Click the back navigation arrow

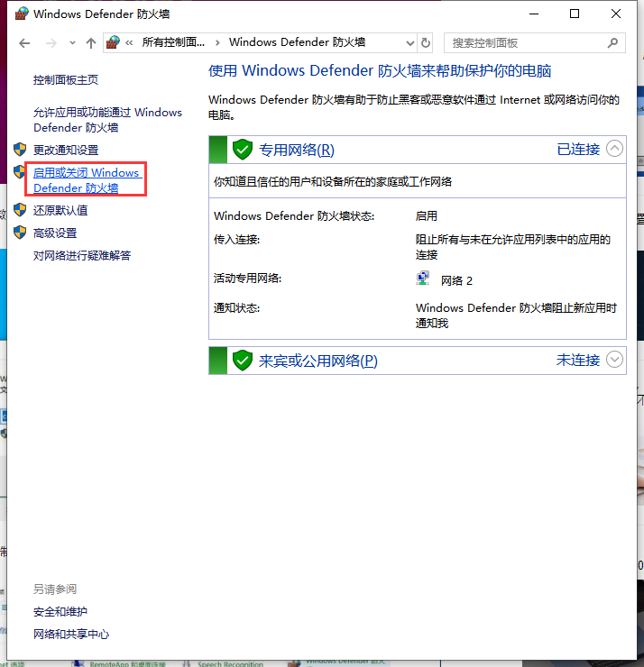[x=24, y=42]
